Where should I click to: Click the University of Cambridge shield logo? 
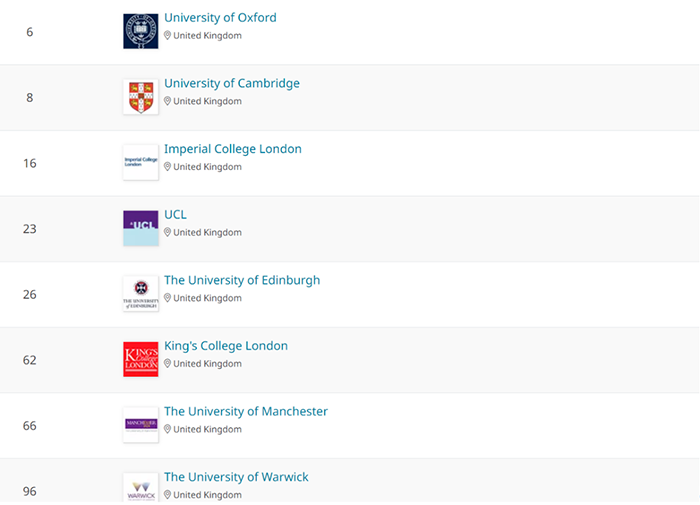(x=140, y=97)
